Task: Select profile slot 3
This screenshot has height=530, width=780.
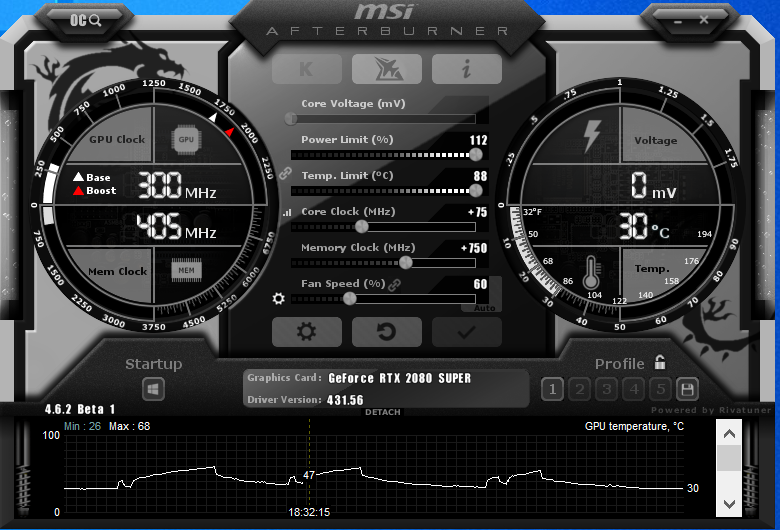Action: (x=606, y=389)
